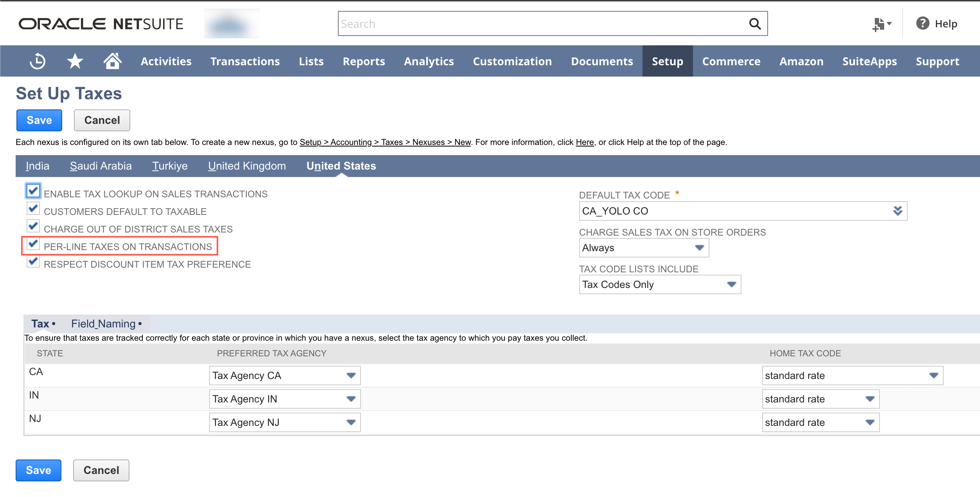Screen dimensions: 980x497
Task: Click the home icon
Action: (x=112, y=61)
